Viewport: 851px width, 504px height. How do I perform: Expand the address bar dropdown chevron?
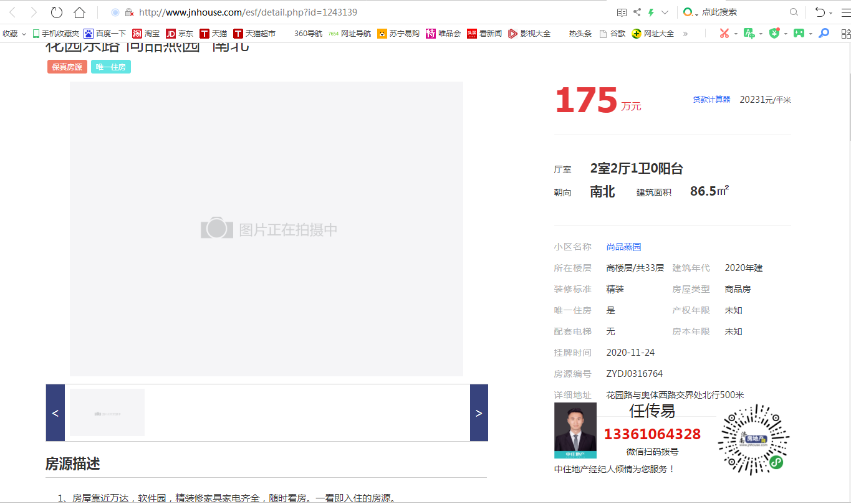pyautogui.click(x=665, y=12)
